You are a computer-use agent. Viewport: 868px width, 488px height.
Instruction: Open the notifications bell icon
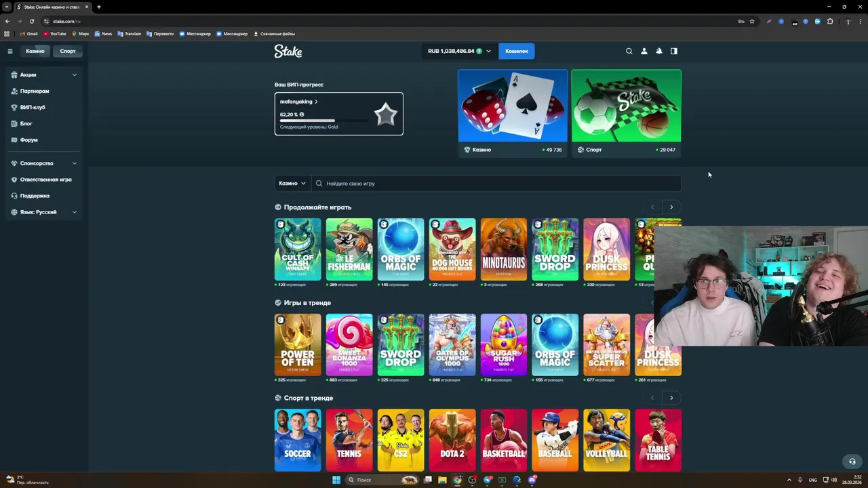(x=658, y=51)
